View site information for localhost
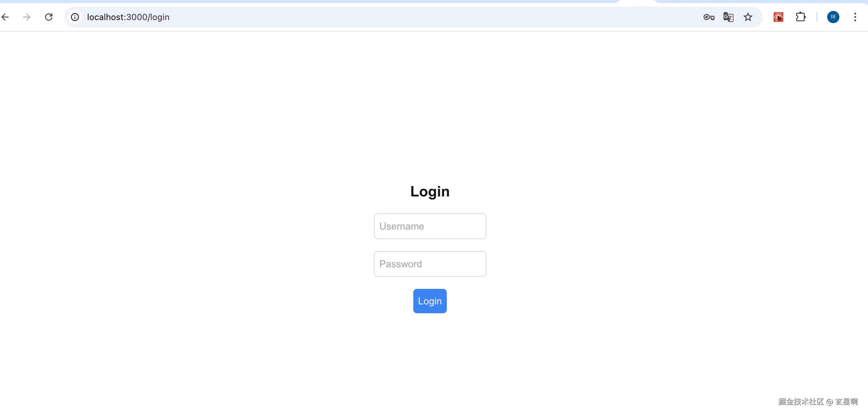 tap(75, 17)
